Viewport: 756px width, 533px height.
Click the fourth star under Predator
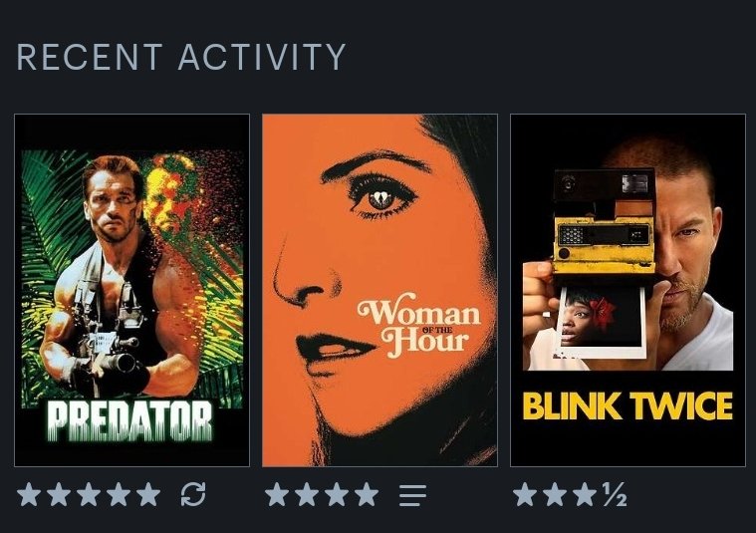(119, 494)
